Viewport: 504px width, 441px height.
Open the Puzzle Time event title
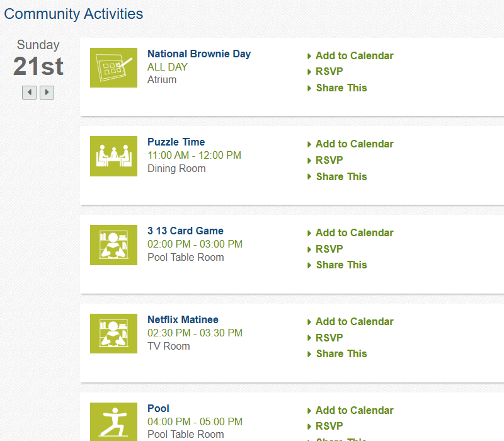point(176,142)
